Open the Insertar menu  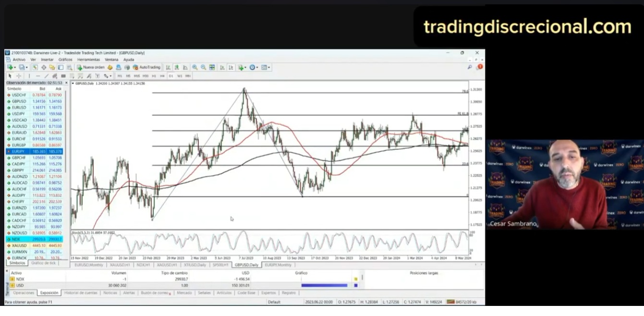click(x=47, y=60)
